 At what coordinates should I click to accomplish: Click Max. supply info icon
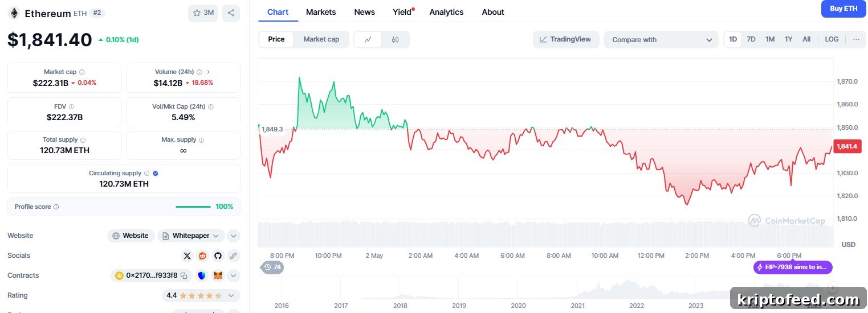pos(202,140)
